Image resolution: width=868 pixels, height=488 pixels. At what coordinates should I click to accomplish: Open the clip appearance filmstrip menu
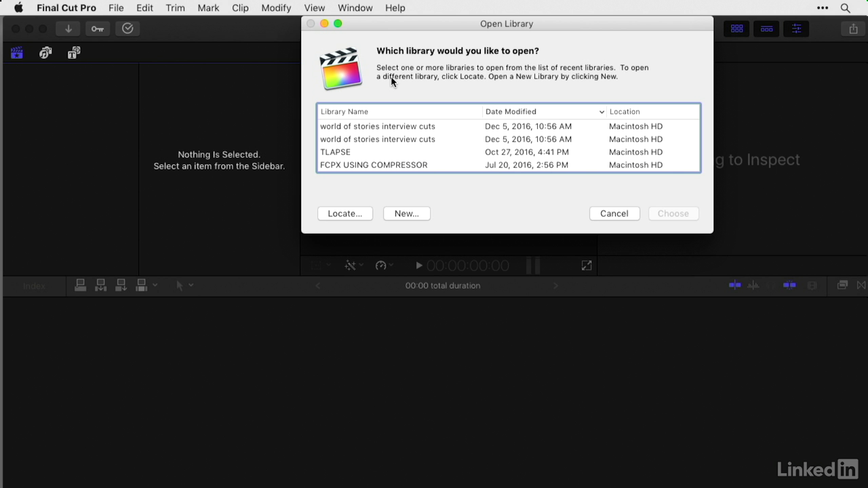click(x=812, y=285)
